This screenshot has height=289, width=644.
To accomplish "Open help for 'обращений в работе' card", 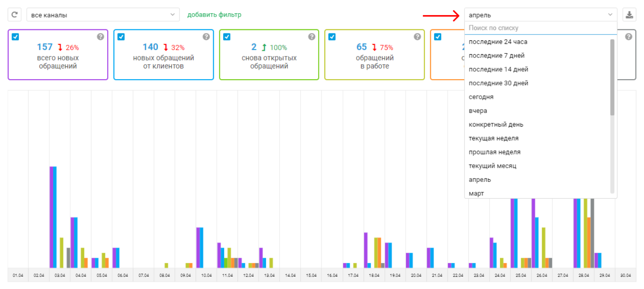I will (x=417, y=37).
